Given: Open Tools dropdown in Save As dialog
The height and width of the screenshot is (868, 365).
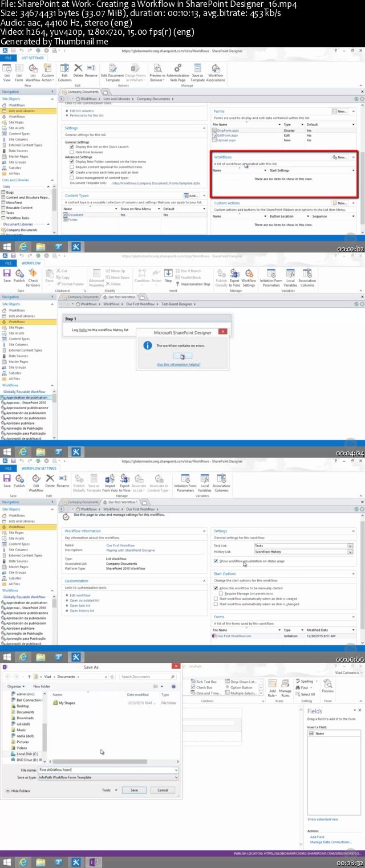Looking at the screenshot, I should pyautogui.click(x=108, y=790).
